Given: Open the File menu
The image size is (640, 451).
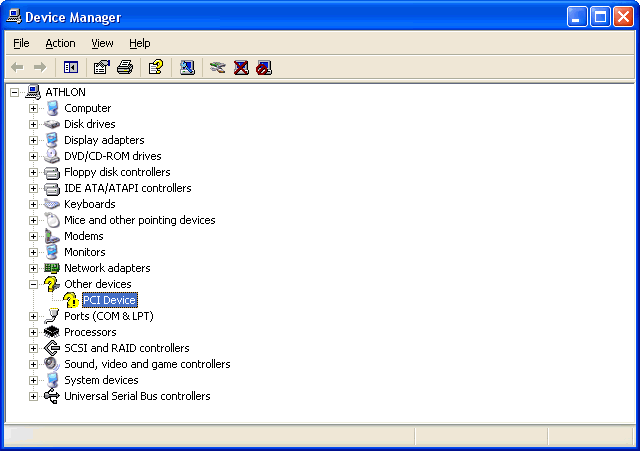Looking at the screenshot, I should tap(21, 43).
